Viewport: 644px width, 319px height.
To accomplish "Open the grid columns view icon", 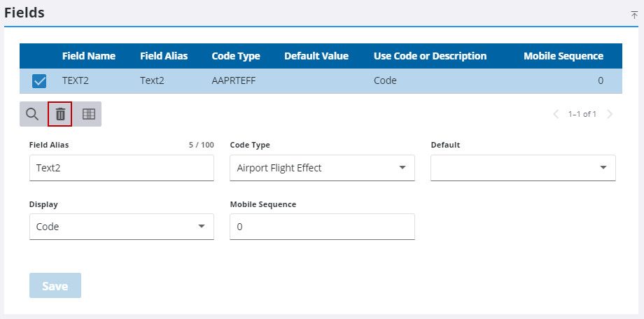I will (89, 114).
